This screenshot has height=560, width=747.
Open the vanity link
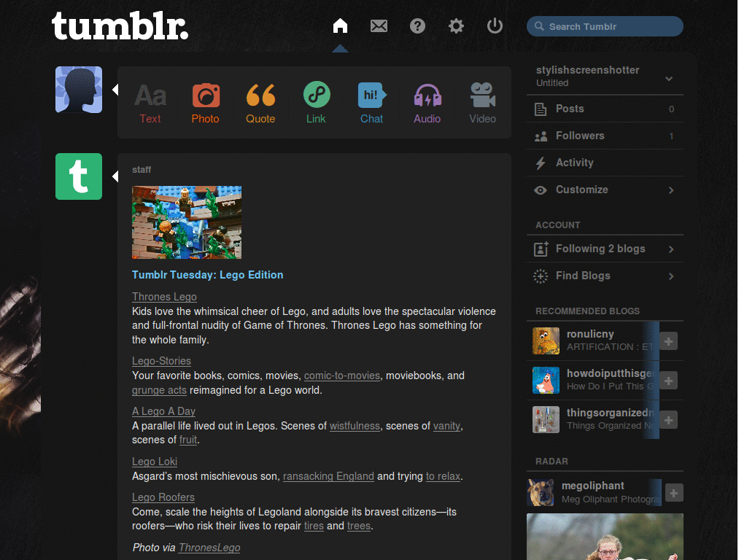click(447, 426)
